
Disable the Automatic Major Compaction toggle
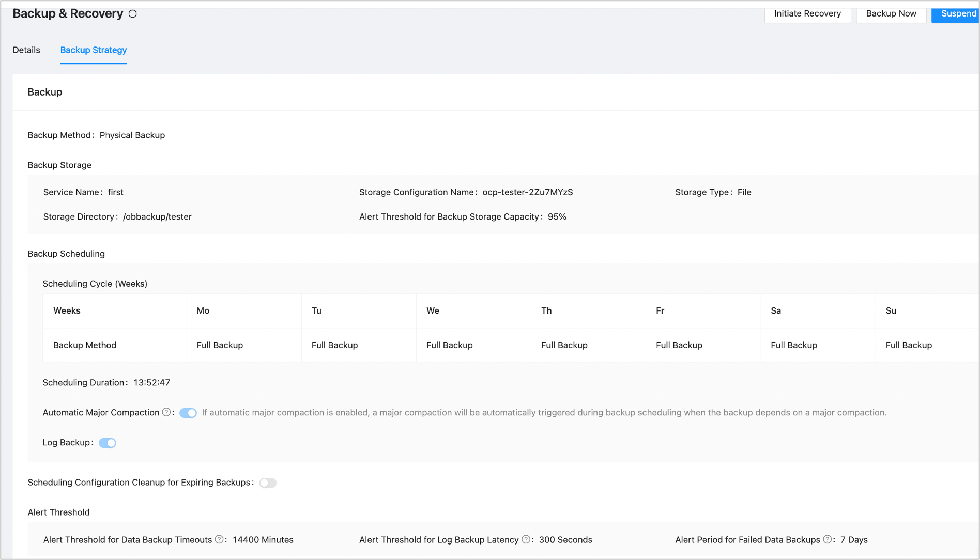click(188, 413)
